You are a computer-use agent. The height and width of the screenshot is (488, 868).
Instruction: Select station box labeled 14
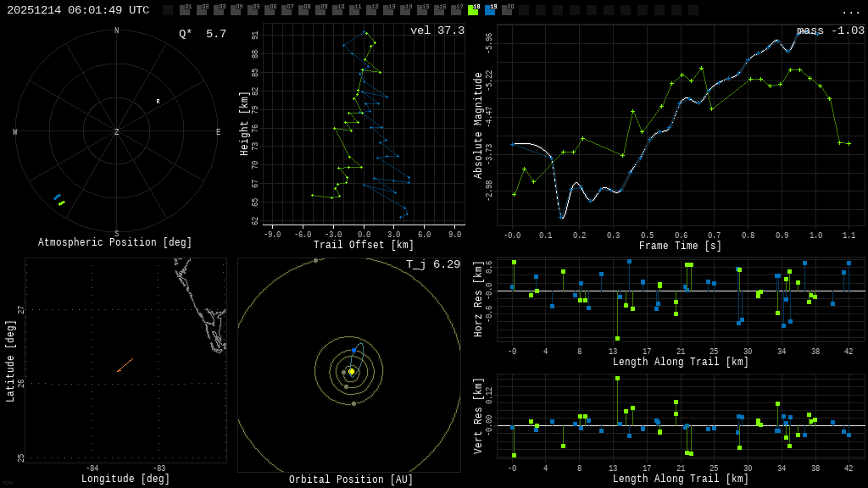tap(405, 10)
